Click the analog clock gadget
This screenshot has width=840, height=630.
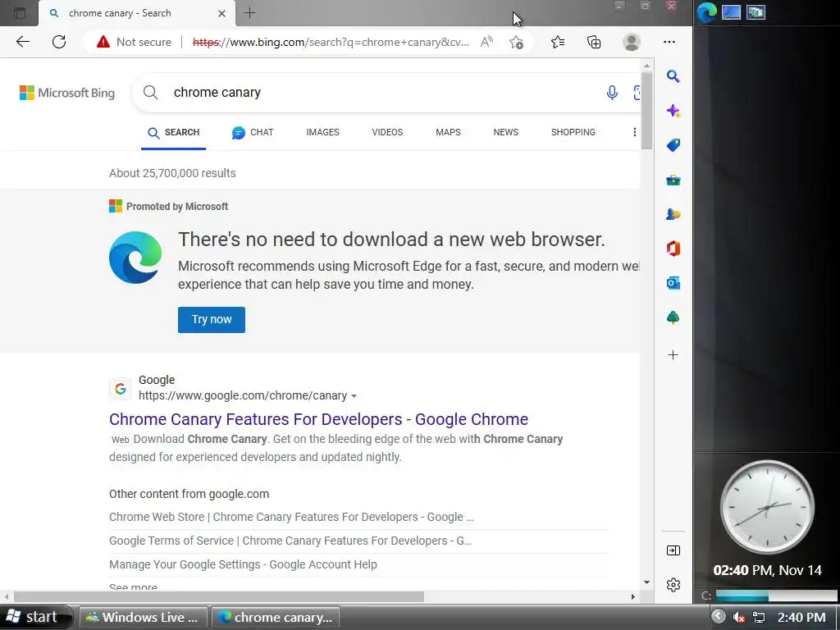[x=768, y=507]
